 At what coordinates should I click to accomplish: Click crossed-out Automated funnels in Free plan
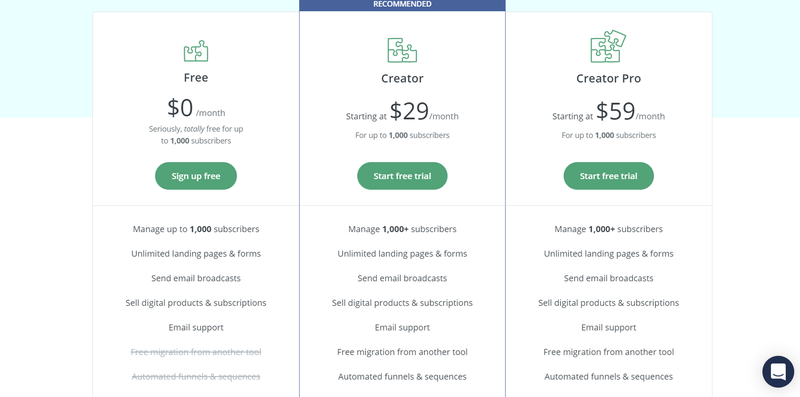click(196, 377)
